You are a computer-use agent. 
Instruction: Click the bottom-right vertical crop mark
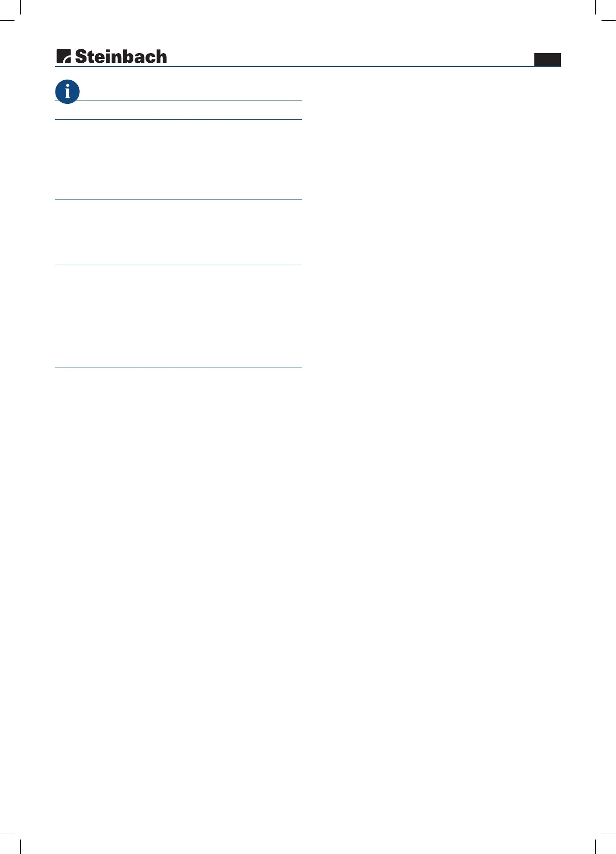(596, 847)
